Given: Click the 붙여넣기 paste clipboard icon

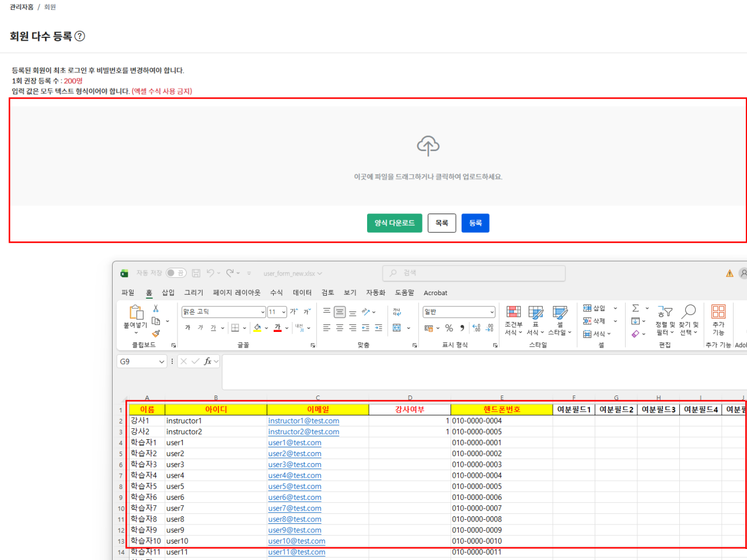Looking at the screenshot, I should (x=135, y=311).
